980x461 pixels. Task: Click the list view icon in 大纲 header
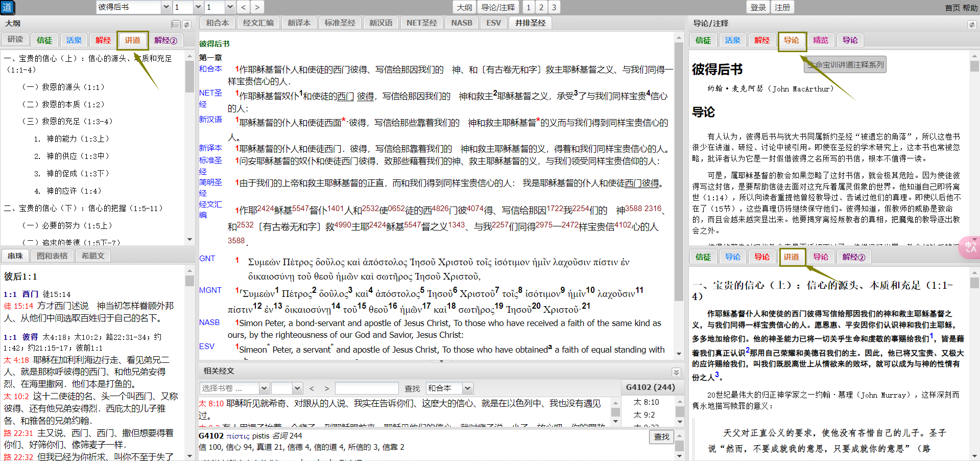pos(175,25)
